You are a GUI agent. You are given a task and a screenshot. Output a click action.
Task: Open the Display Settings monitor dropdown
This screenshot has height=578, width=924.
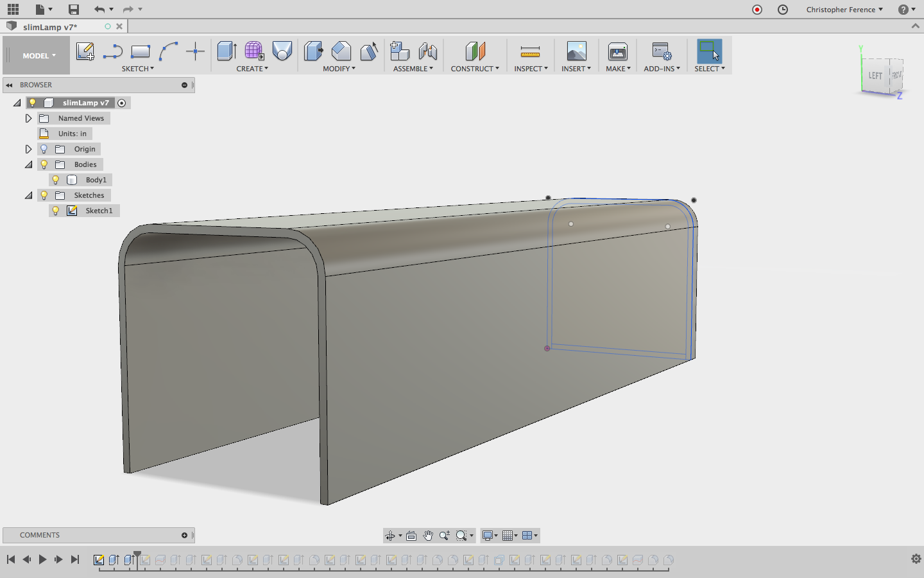(490, 536)
